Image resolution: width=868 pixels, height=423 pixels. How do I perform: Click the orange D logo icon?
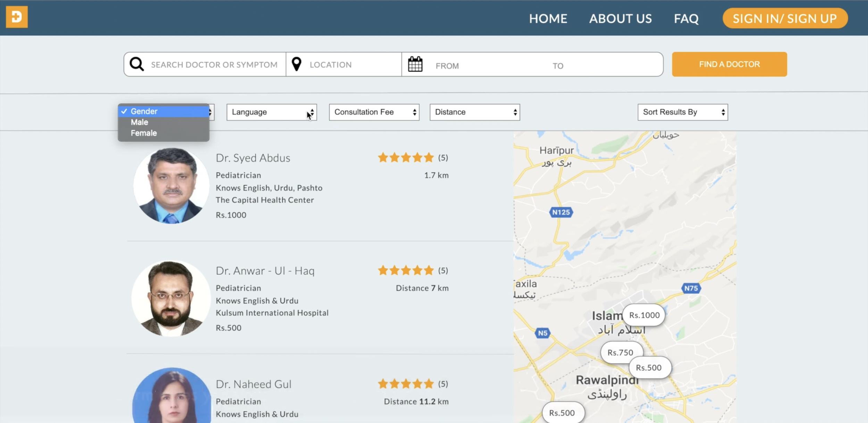(17, 17)
